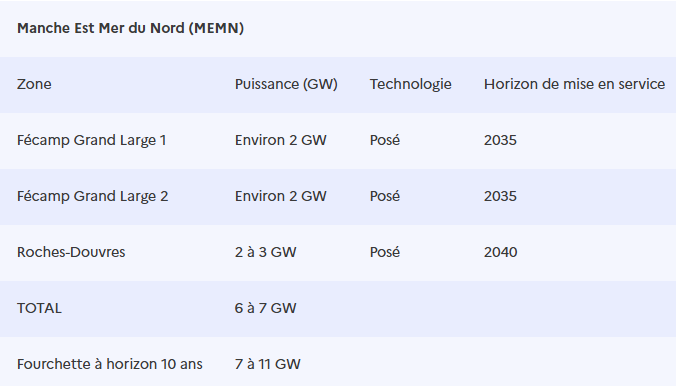Select Posé in Fécamp Grand Large 1 row

pyautogui.click(x=385, y=140)
